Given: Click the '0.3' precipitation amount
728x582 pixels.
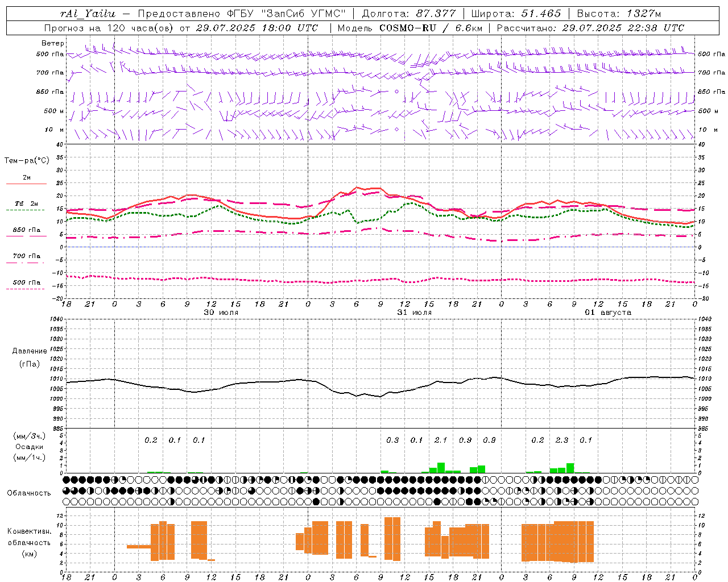Looking at the screenshot, I should (392, 440).
